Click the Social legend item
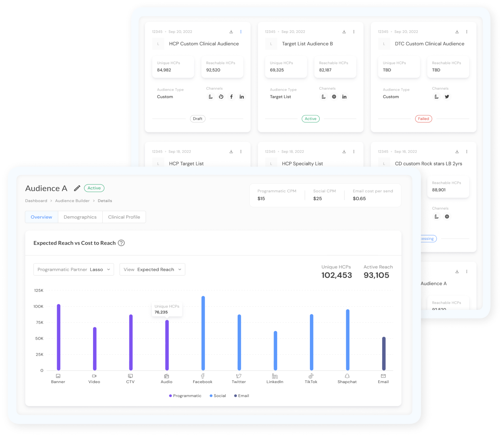The width and height of the screenshot is (502, 448). pyautogui.click(x=218, y=396)
